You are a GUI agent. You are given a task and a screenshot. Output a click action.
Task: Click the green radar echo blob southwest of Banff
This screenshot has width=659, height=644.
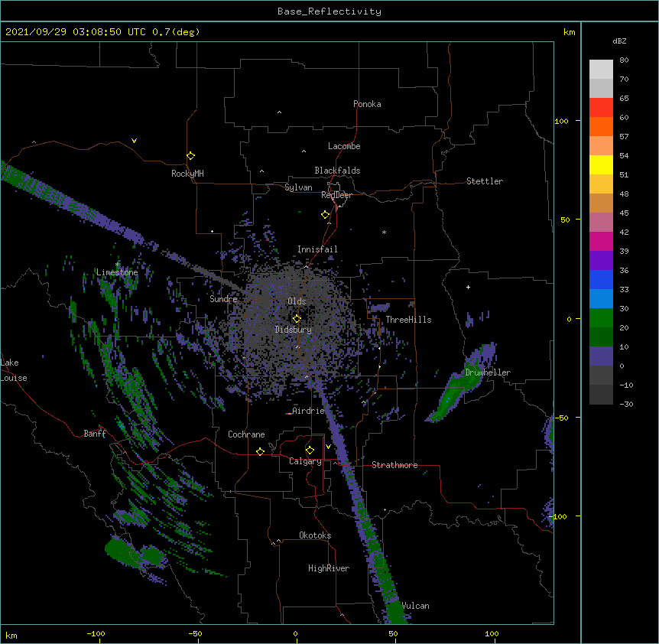[135, 554]
